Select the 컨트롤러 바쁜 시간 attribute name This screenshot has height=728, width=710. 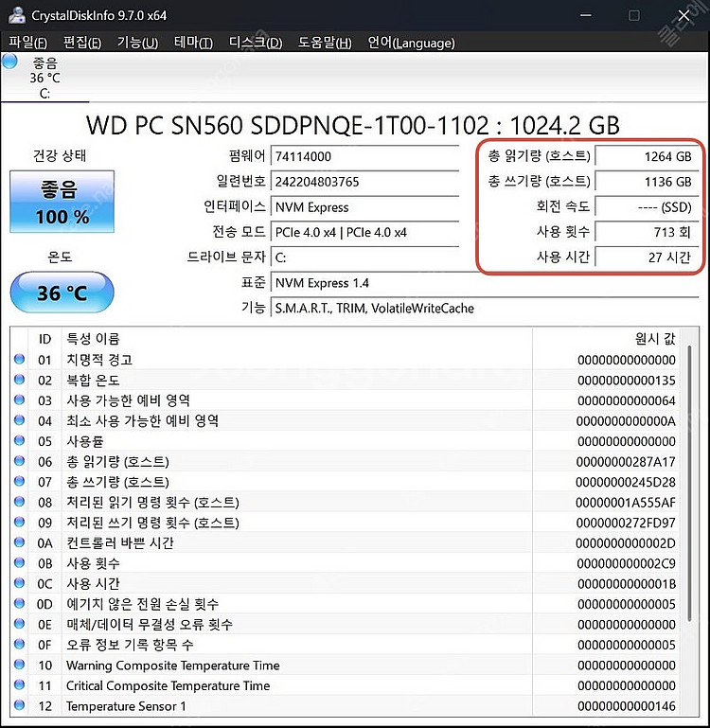[120, 542]
